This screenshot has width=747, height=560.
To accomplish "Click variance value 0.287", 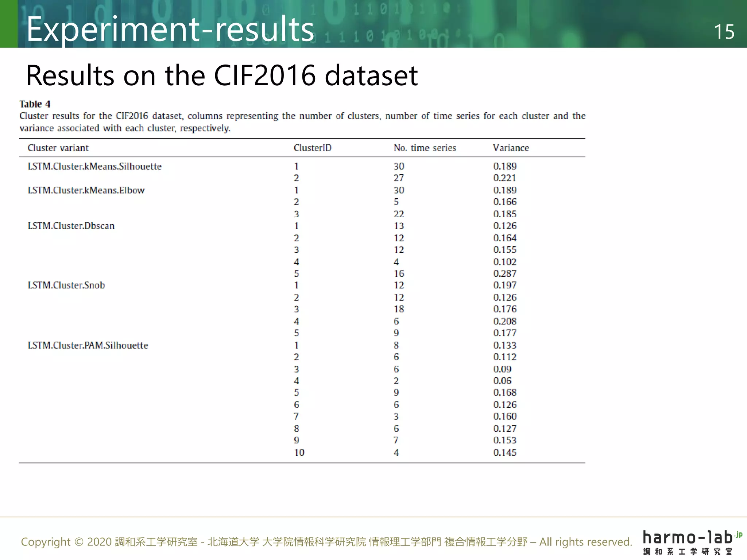I will [505, 273].
